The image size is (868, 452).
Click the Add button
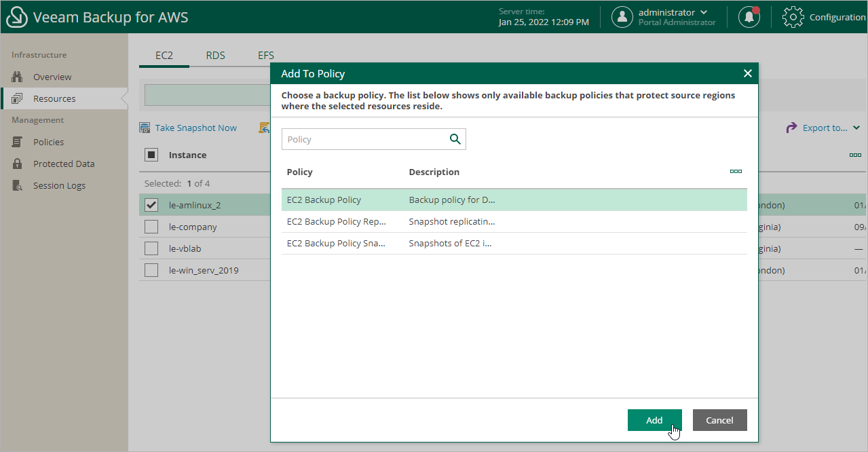[654, 420]
